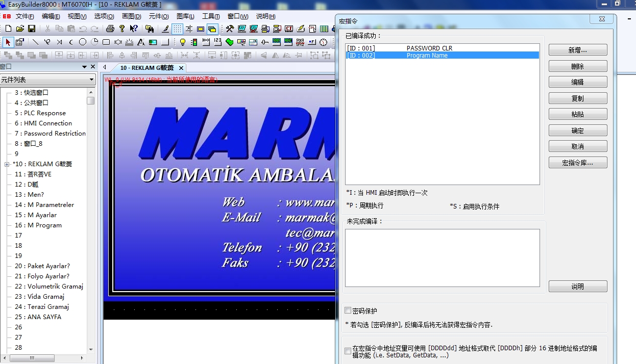Click the window panel dropdown arrow

tap(84, 67)
